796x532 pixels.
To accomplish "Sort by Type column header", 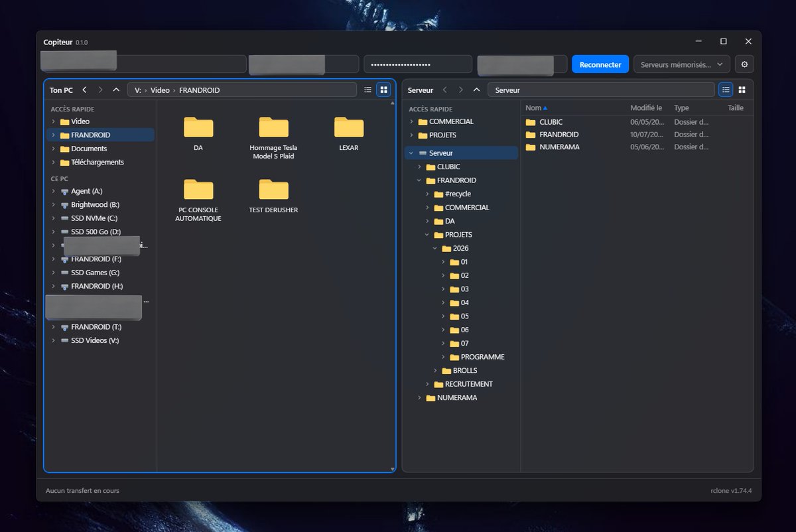I will (681, 107).
